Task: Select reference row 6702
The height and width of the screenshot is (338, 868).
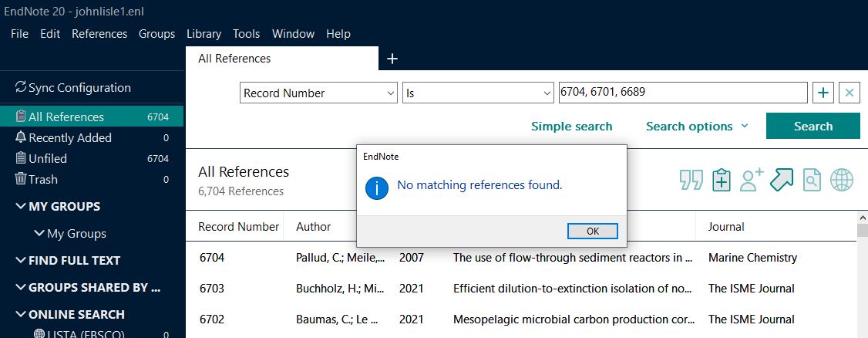Action: (521, 319)
